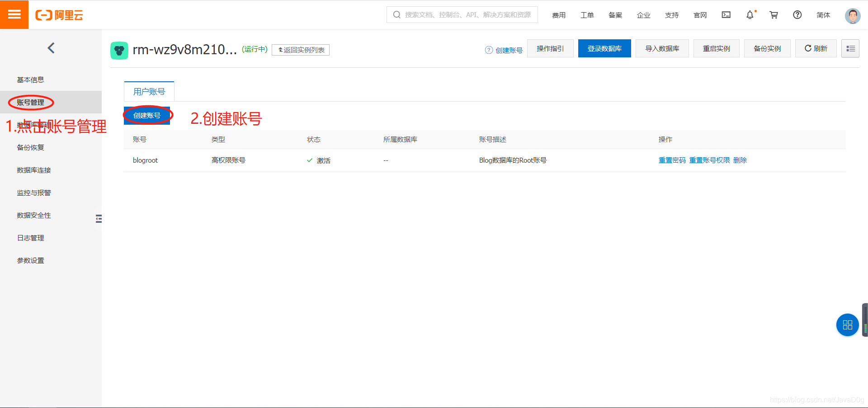868x408 pixels.
Task: Click 删除 for blogroot account
Action: click(x=740, y=160)
